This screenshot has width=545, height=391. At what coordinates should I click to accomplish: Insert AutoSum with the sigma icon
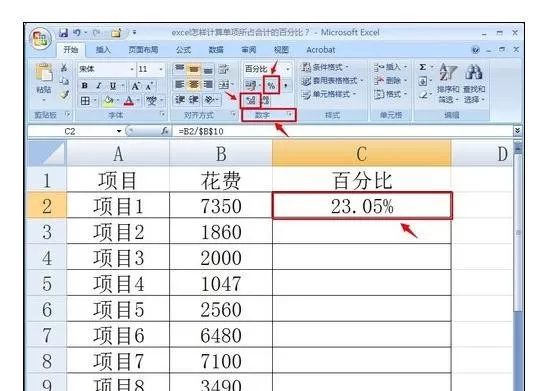(x=423, y=67)
